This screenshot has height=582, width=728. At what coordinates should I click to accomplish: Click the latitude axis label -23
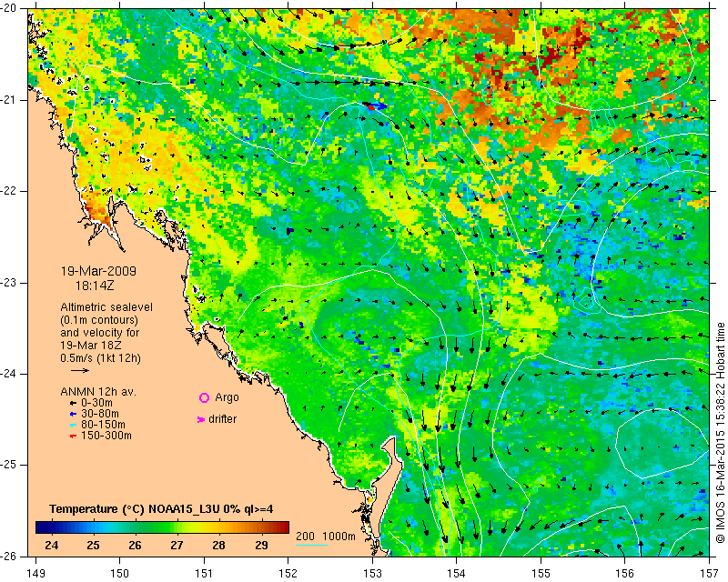pos(8,283)
